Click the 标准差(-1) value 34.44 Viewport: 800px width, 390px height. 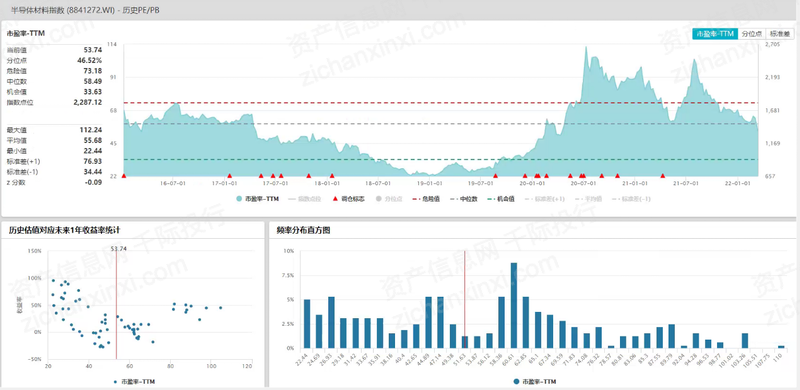click(93, 172)
